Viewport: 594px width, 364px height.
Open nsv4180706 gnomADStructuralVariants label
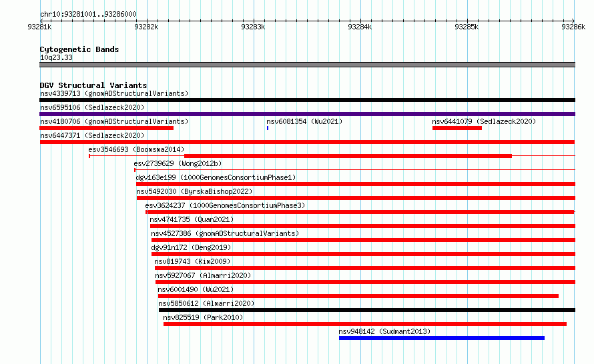point(114,121)
